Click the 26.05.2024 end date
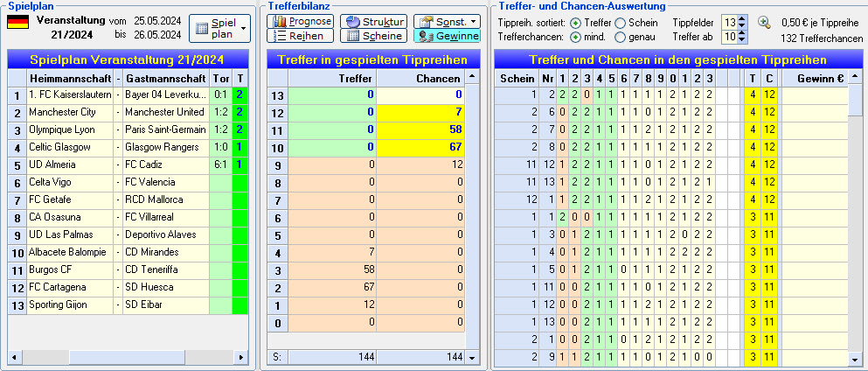 157,35
